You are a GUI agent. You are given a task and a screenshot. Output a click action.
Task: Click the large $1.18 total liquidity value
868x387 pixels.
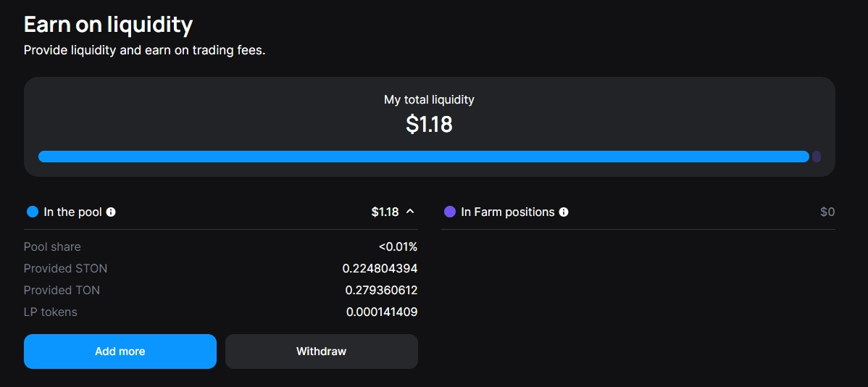click(x=429, y=125)
